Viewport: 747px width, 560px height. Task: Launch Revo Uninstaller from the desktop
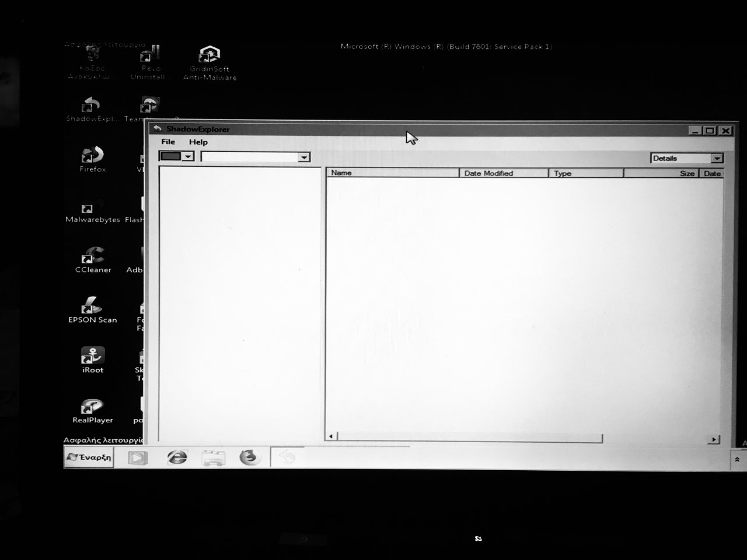[150, 63]
